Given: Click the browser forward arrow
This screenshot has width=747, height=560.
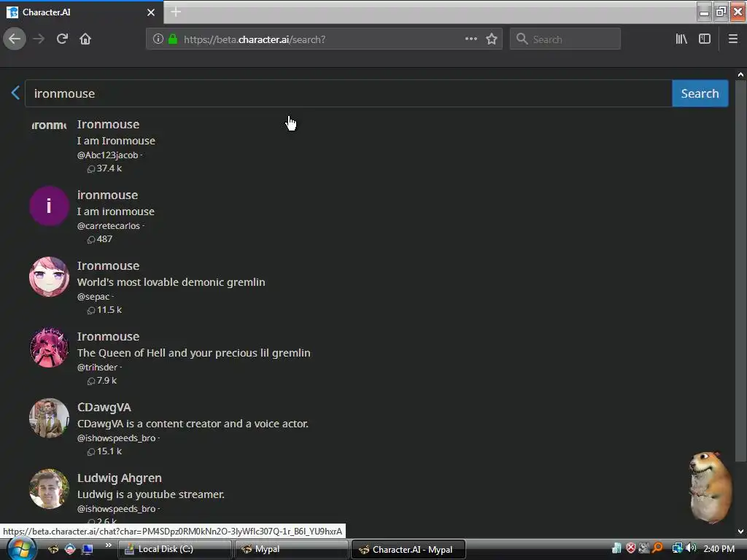Looking at the screenshot, I should click(39, 39).
